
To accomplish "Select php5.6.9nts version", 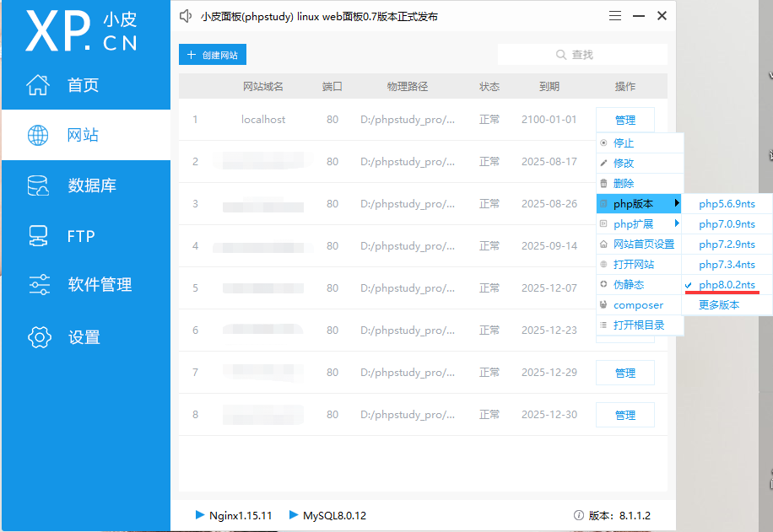I will pos(727,203).
